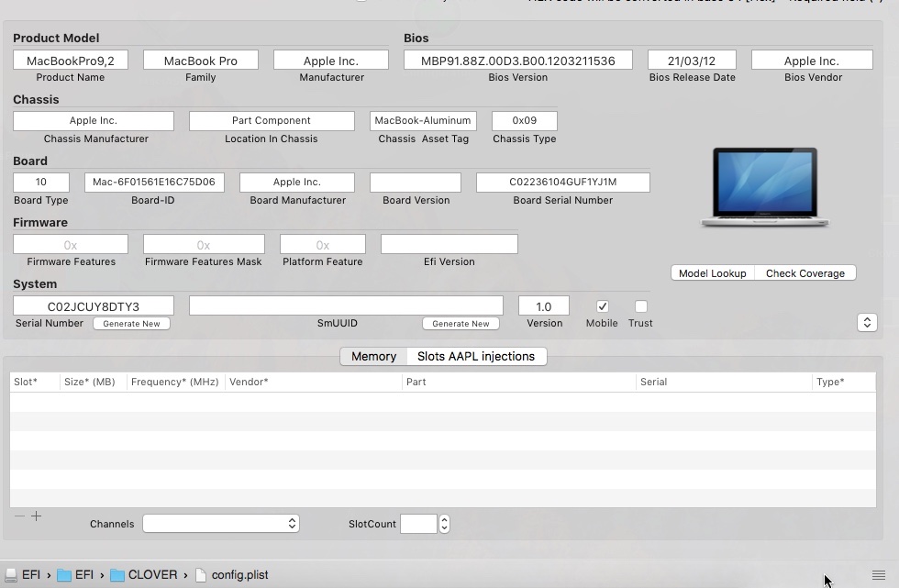Click the Type* column header
This screenshot has width=899, height=588.
(844, 382)
